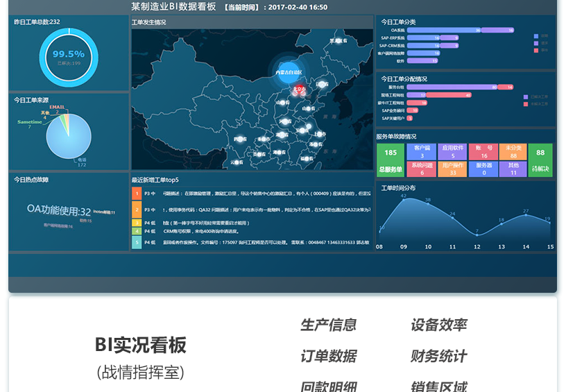Click the 最近新增工单top5 panel title
Image resolution: width=566 pixels, height=392 pixels.
pos(155,180)
